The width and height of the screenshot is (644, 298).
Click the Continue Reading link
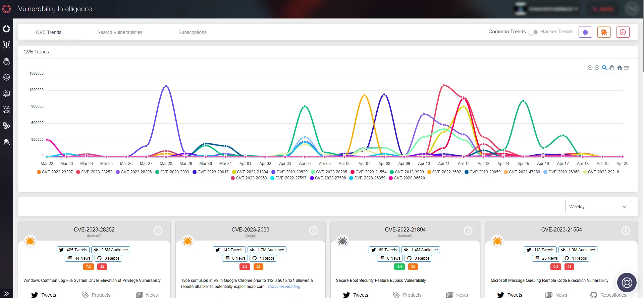click(284, 287)
